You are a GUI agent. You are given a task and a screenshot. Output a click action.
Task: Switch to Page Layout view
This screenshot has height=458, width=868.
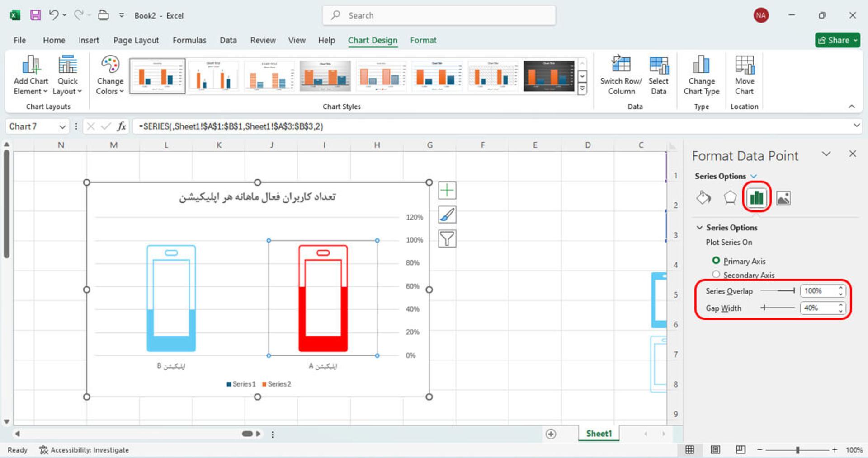point(715,450)
